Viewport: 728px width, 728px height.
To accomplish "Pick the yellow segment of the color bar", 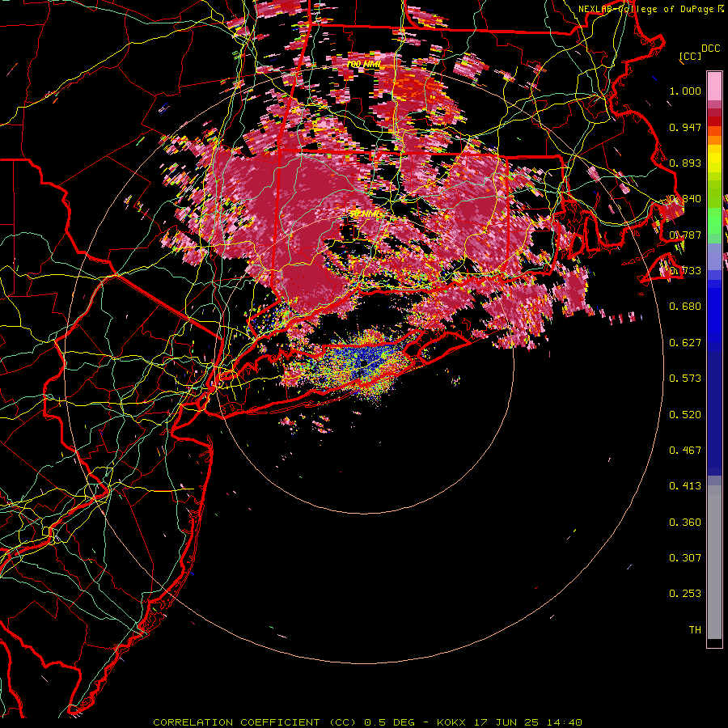I will (x=714, y=159).
